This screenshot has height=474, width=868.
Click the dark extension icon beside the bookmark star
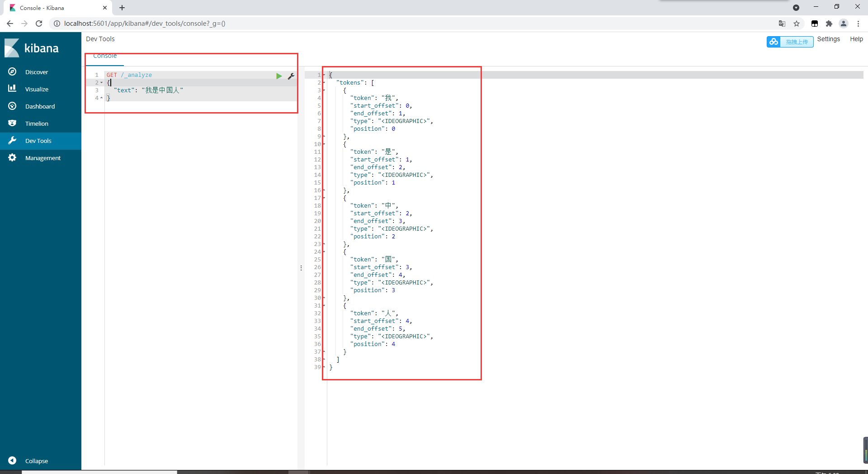coord(815,24)
